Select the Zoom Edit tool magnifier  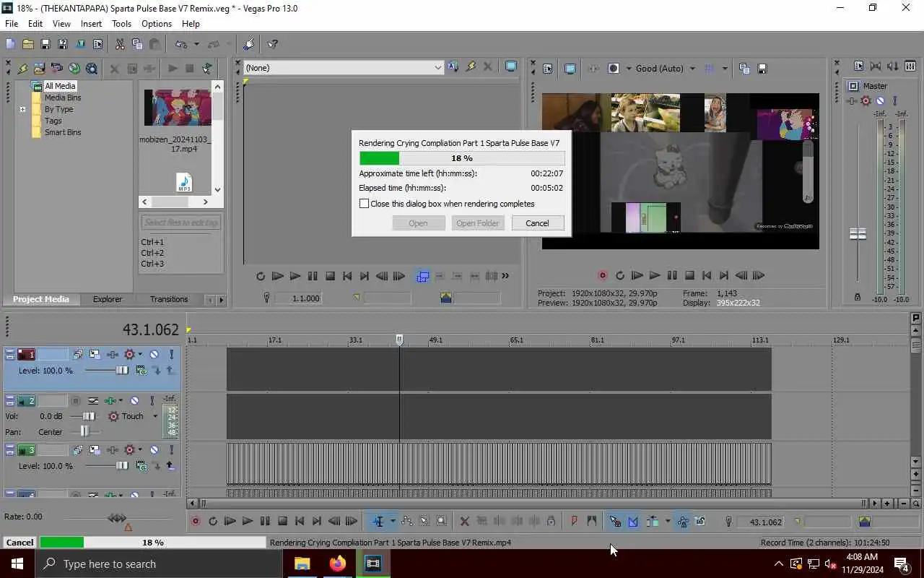tap(442, 521)
